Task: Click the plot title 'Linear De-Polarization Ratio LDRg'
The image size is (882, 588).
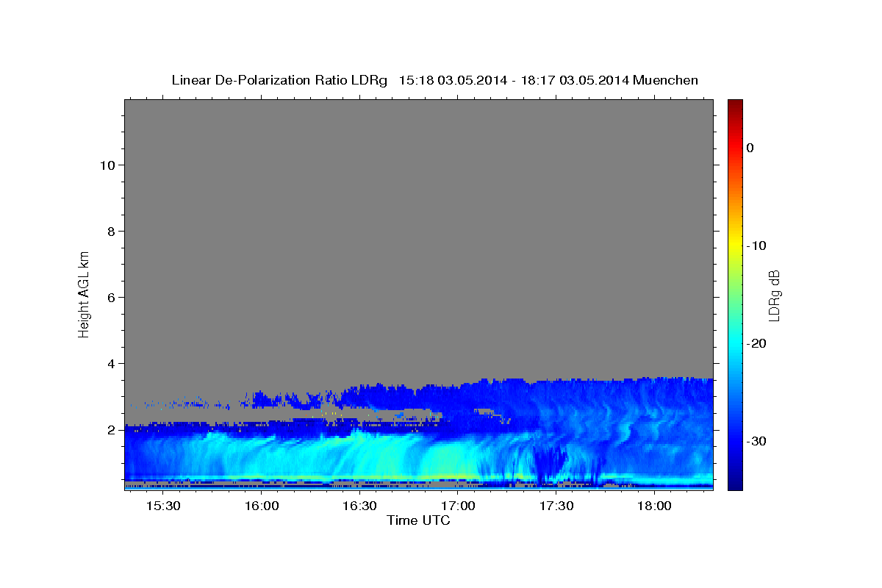Action: pos(279,80)
